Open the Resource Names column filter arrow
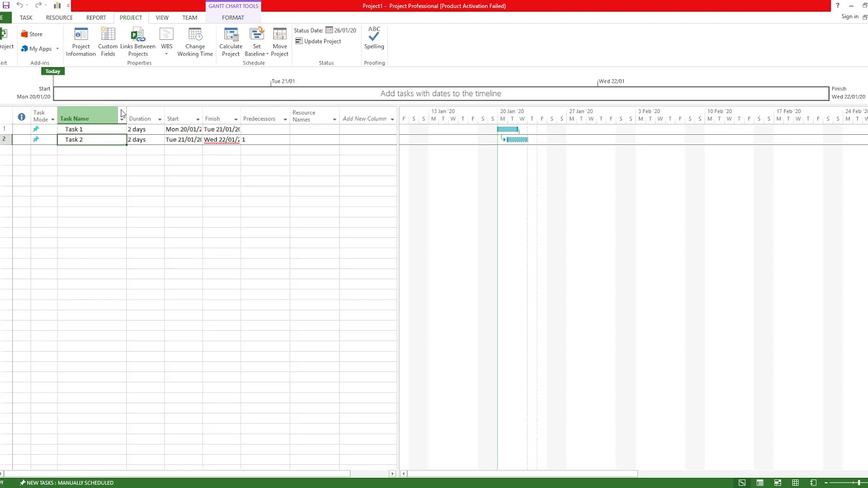The width and height of the screenshot is (868, 488). click(x=334, y=120)
